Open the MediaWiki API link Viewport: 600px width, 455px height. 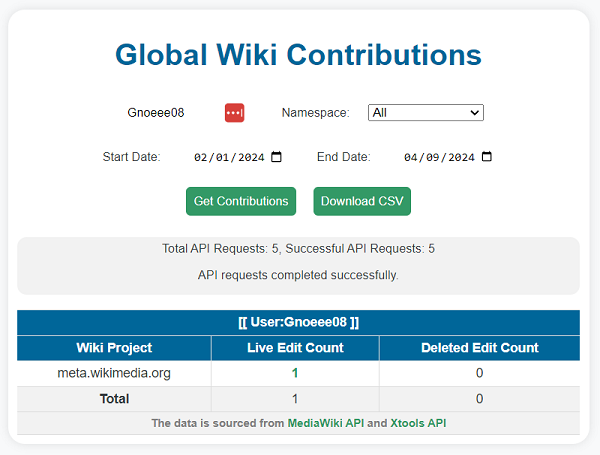(325, 424)
